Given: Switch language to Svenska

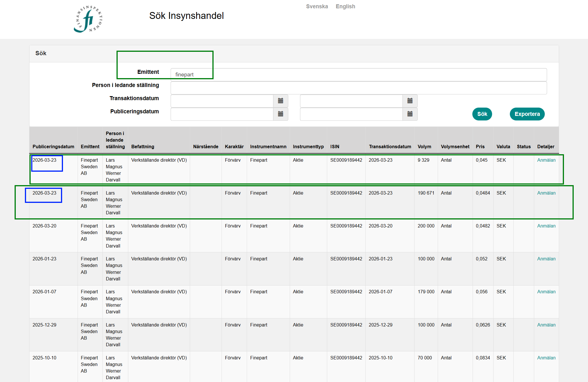Looking at the screenshot, I should pyautogui.click(x=317, y=6).
